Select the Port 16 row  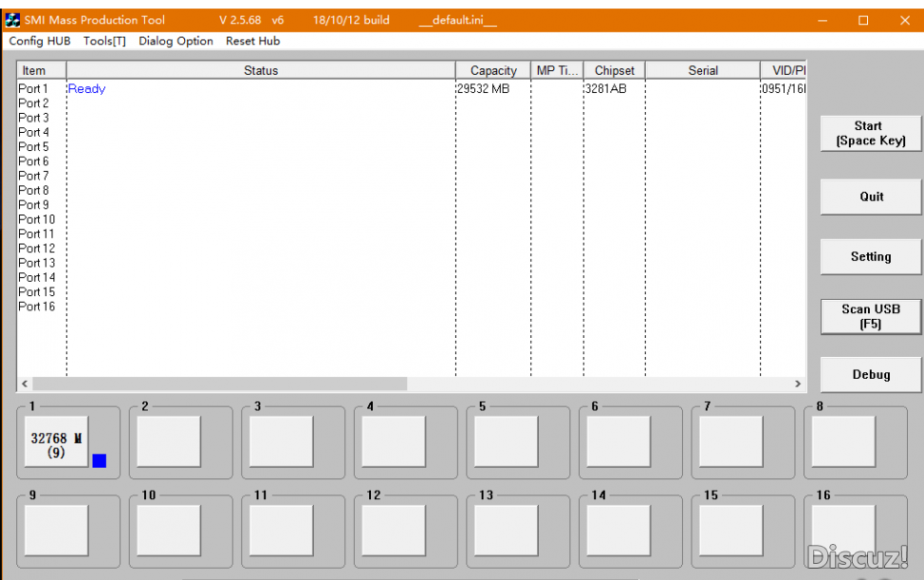412,307
